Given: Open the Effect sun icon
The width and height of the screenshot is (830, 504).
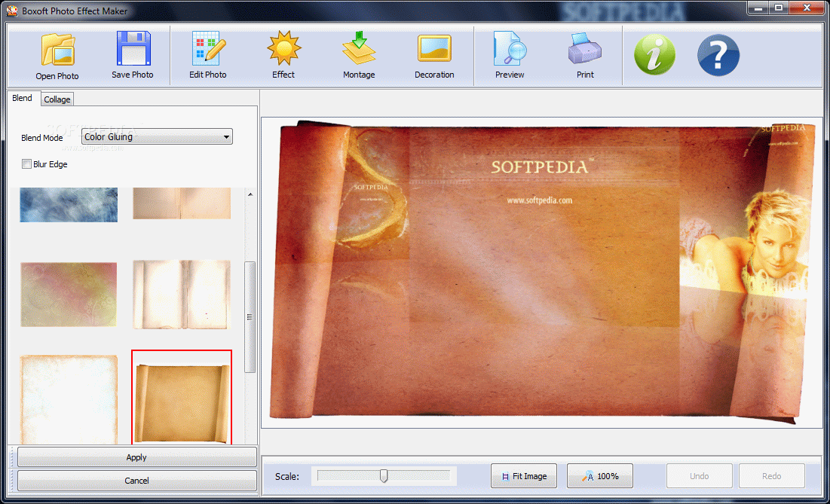Looking at the screenshot, I should (x=283, y=48).
